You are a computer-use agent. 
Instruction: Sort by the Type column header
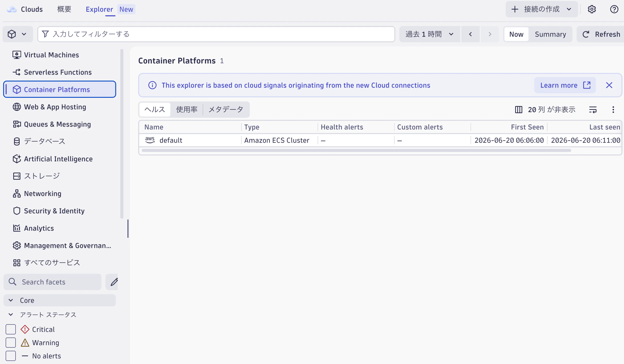pyautogui.click(x=252, y=127)
